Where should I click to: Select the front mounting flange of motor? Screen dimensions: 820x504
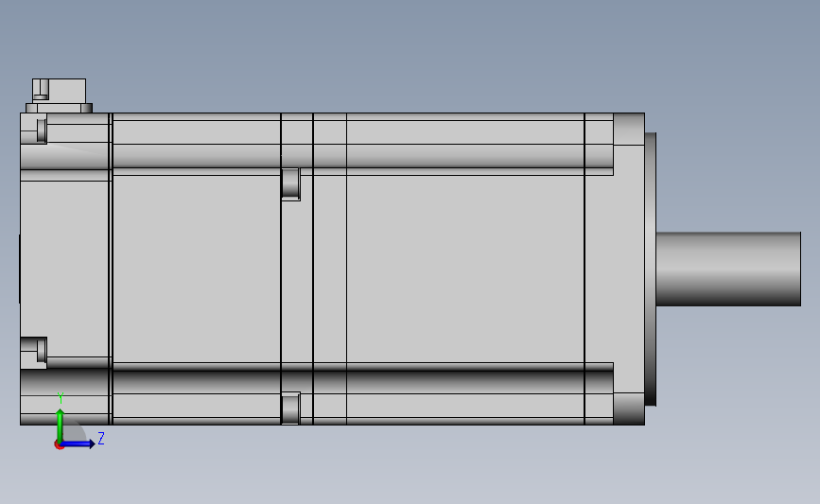(x=629, y=269)
